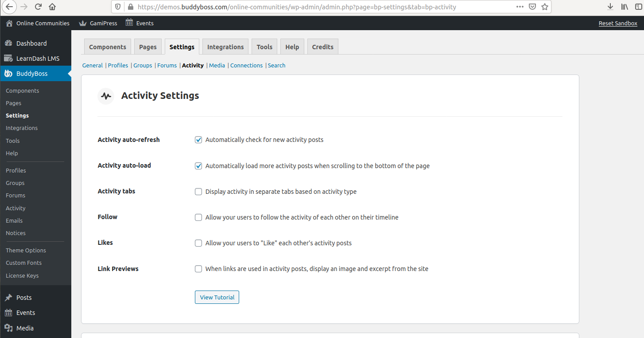
Task: Open the Pages tab
Action: click(148, 47)
